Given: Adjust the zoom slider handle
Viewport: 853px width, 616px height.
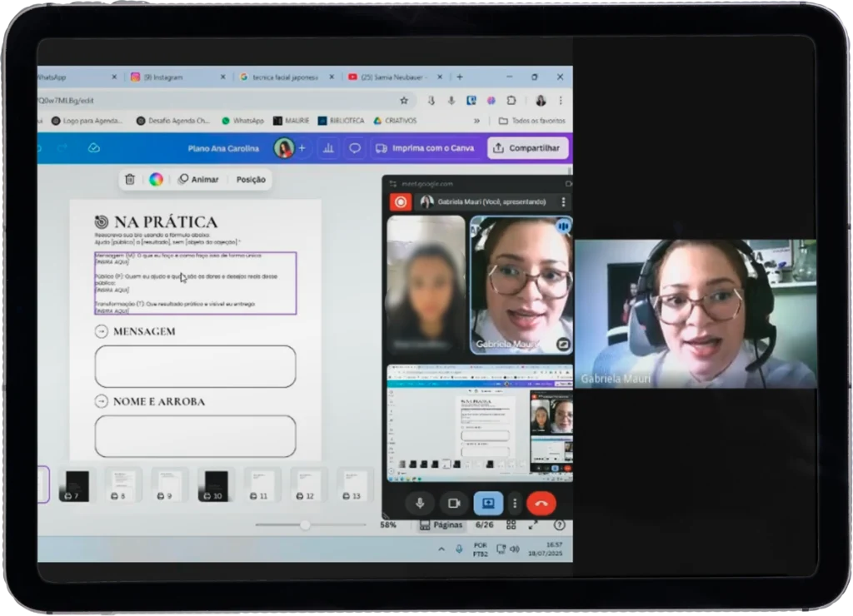Looking at the screenshot, I should tap(305, 524).
